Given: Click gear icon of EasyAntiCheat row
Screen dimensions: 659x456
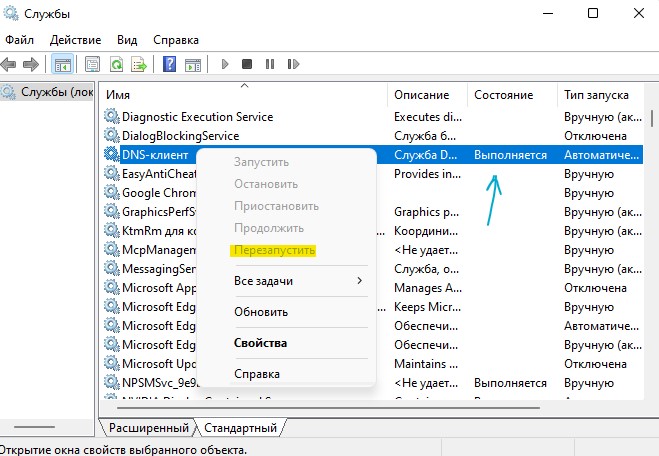Looking at the screenshot, I should [x=112, y=173].
